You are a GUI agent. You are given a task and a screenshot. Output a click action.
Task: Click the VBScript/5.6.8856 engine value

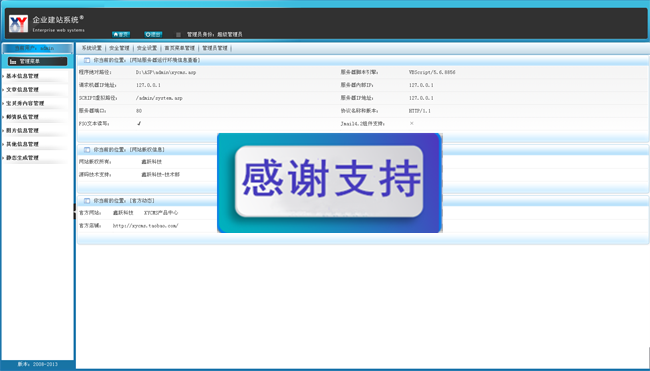[x=432, y=72]
